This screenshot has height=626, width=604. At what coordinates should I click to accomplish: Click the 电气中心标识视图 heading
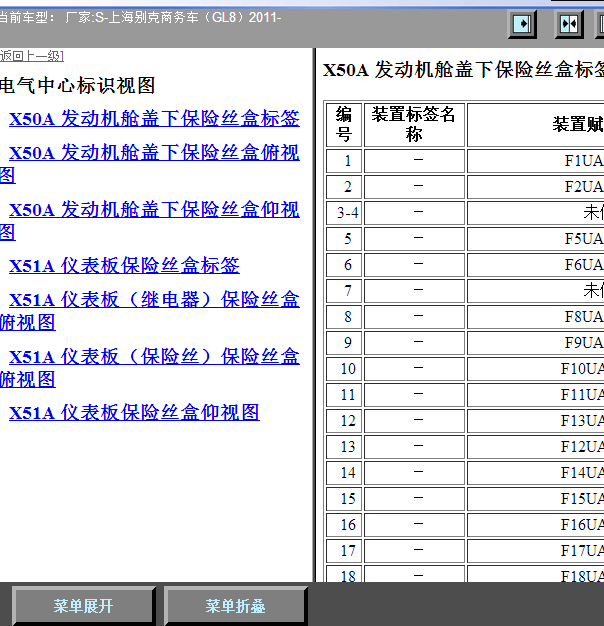click(77, 85)
